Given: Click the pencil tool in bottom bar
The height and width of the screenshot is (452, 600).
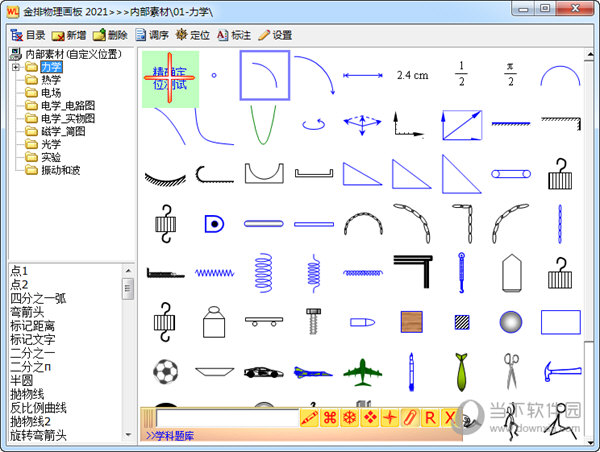Looking at the screenshot, I should point(310,418).
